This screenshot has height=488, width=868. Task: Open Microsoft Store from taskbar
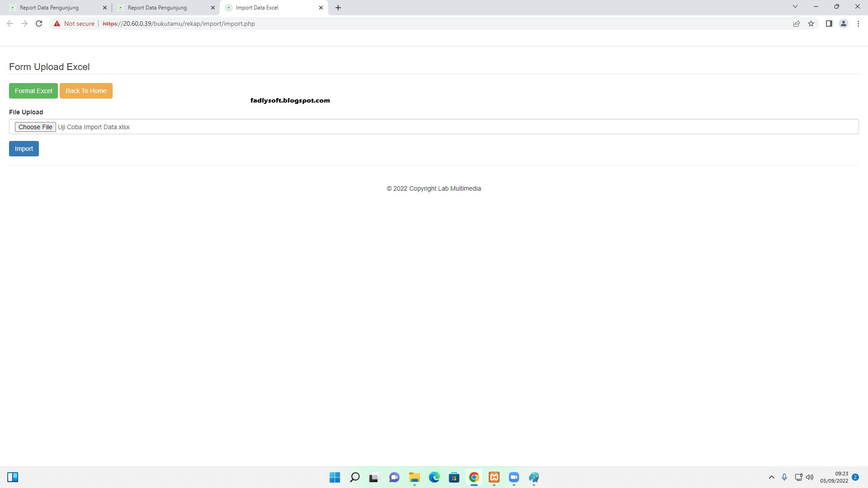point(454,477)
